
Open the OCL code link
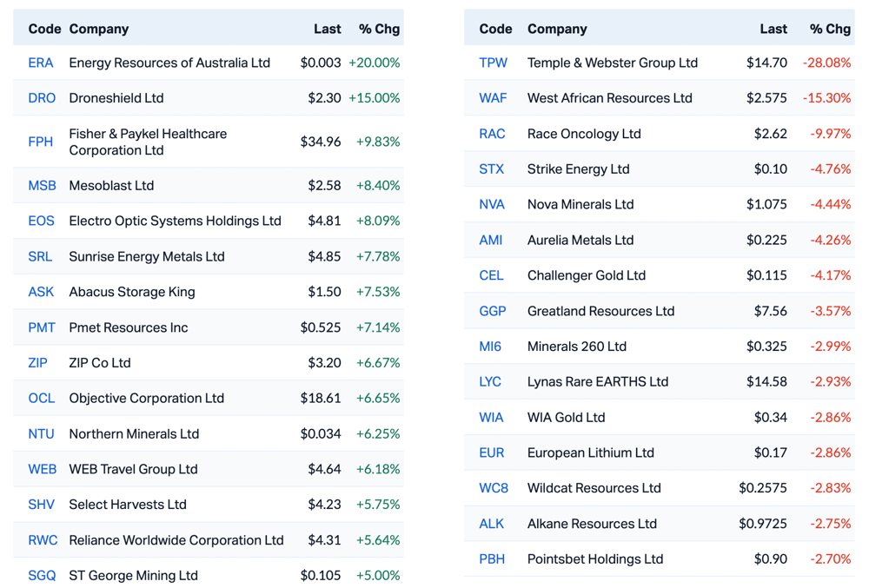tap(42, 398)
